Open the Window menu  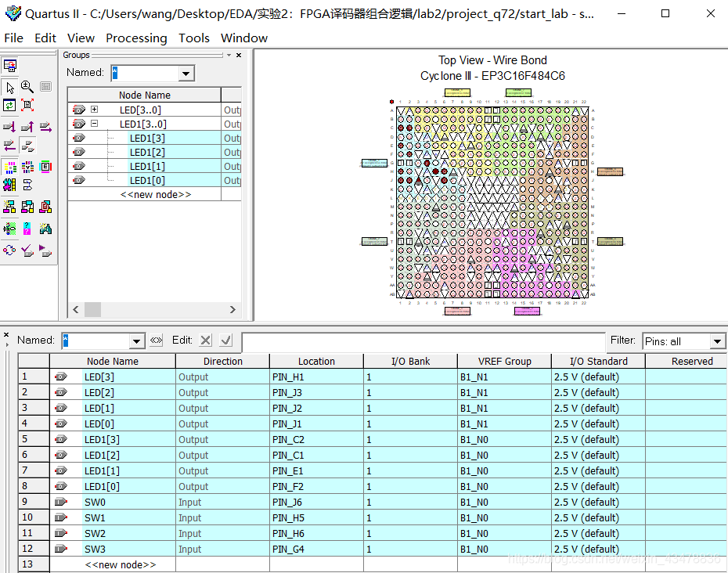point(244,38)
